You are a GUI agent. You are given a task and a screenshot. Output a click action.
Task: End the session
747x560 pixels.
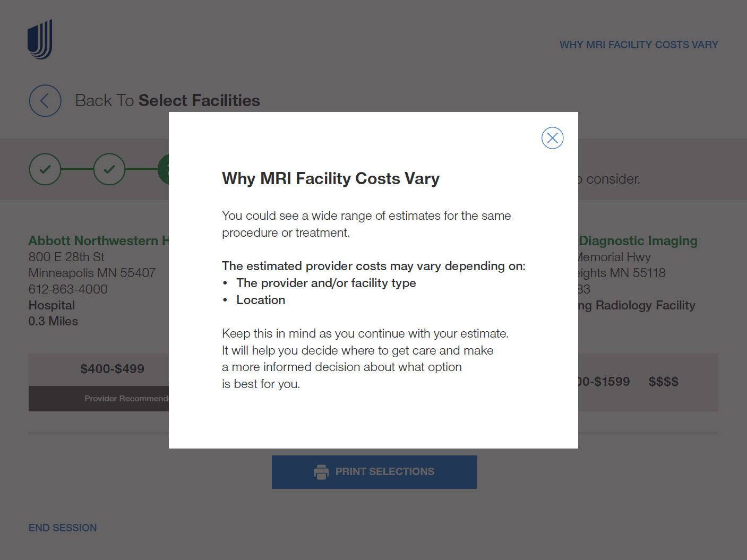(x=63, y=528)
